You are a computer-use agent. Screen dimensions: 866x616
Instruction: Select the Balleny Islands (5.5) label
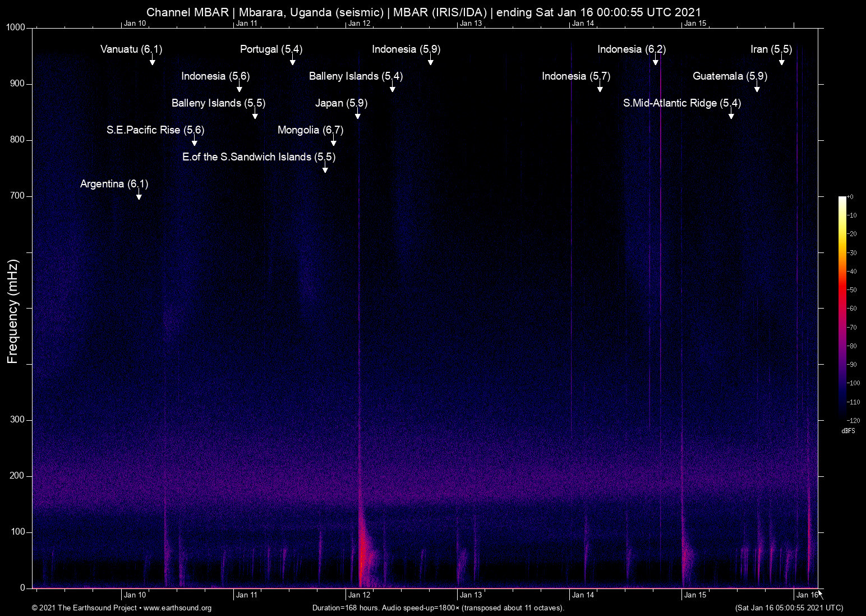(218, 103)
